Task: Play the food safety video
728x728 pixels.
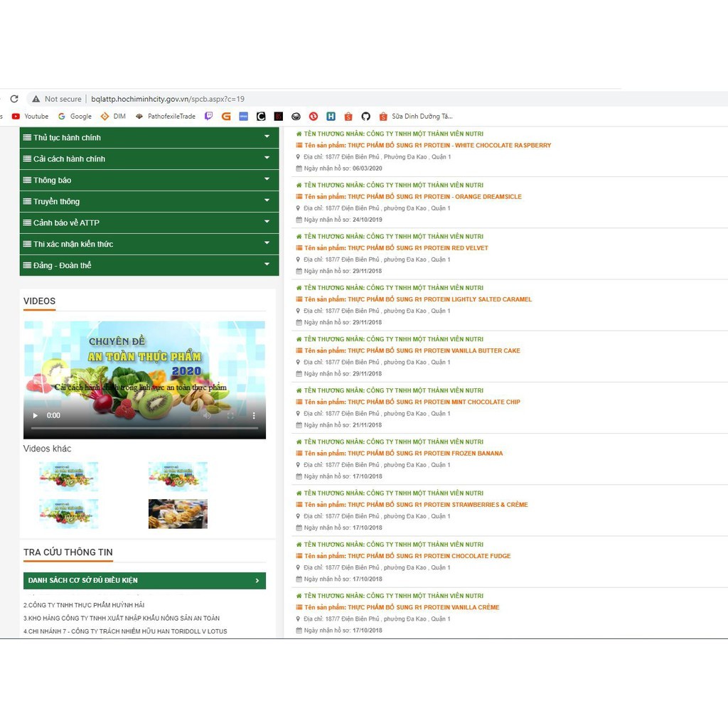Action: click(x=35, y=415)
